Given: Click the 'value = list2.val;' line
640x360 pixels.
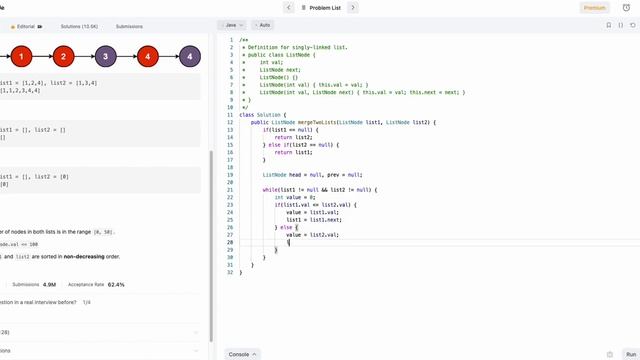Looking at the screenshot, I should click(312, 235).
